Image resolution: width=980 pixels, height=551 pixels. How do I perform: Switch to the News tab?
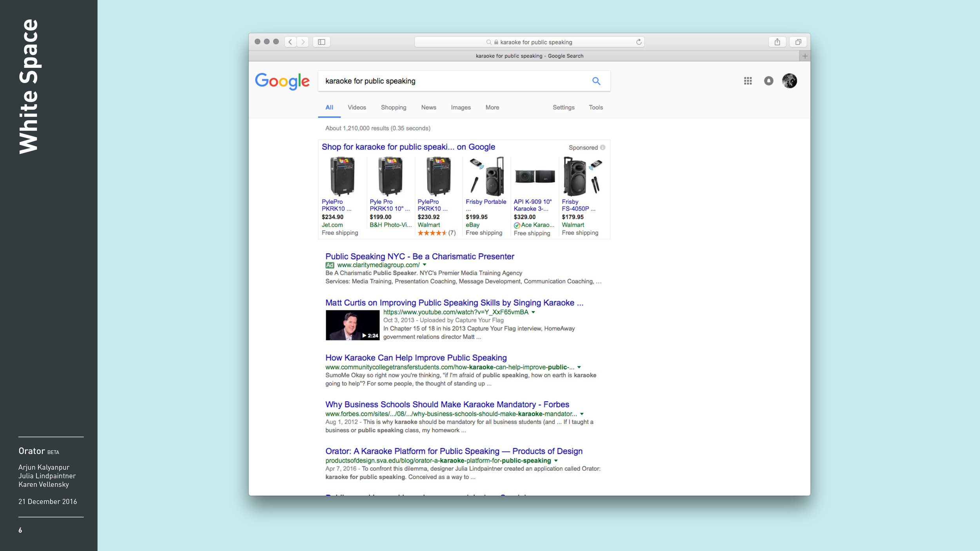[428, 107]
